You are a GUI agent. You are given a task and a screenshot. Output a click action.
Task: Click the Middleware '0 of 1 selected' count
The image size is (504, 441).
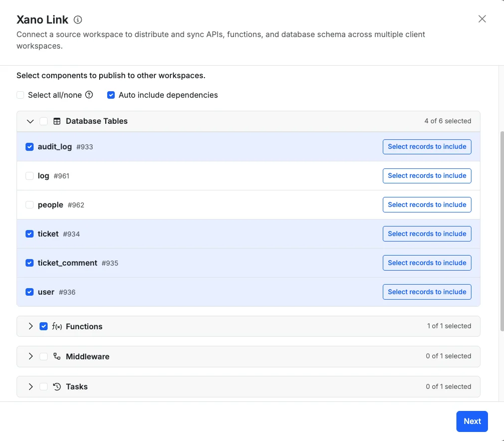pyautogui.click(x=448, y=356)
